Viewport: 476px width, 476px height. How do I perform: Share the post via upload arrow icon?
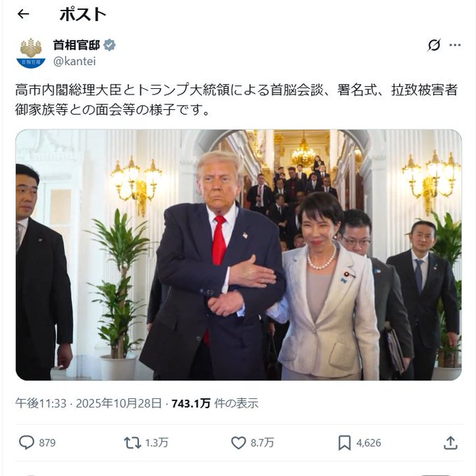(451, 442)
